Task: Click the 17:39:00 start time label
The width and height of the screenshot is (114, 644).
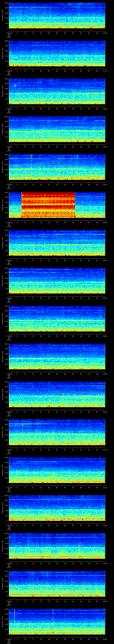Action: [x=9, y=412]
